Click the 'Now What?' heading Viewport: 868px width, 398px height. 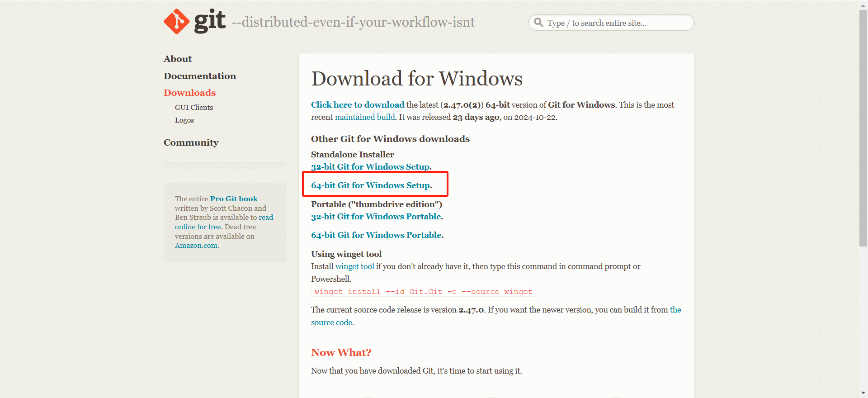click(341, 353)
